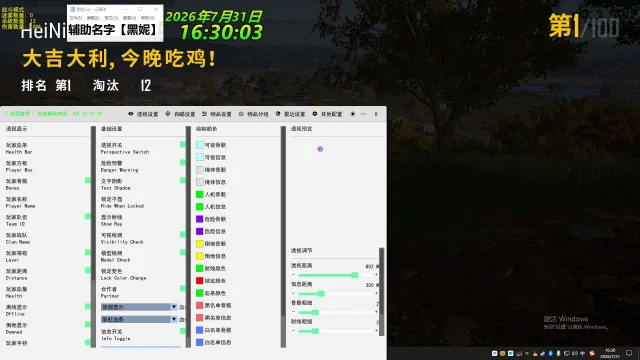Open the Windows notification center icon
640x360 pixels.
pyautogui.click(x=629, y=353)
